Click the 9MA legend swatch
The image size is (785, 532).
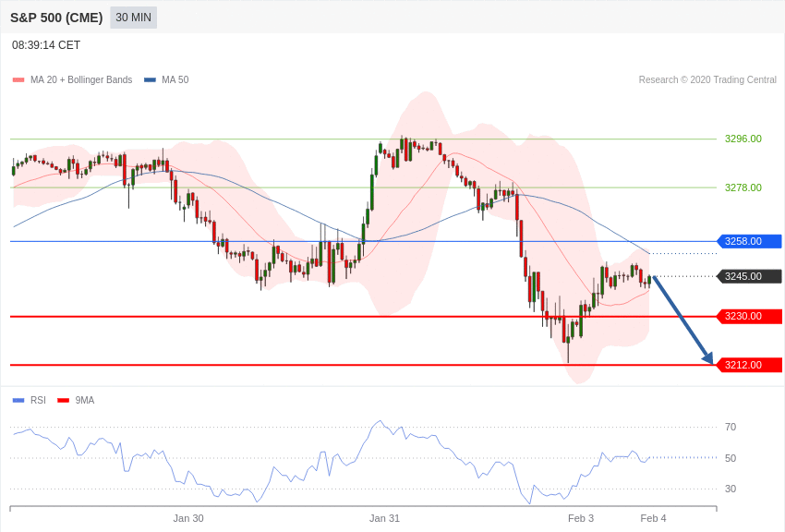tap(63, 400)
